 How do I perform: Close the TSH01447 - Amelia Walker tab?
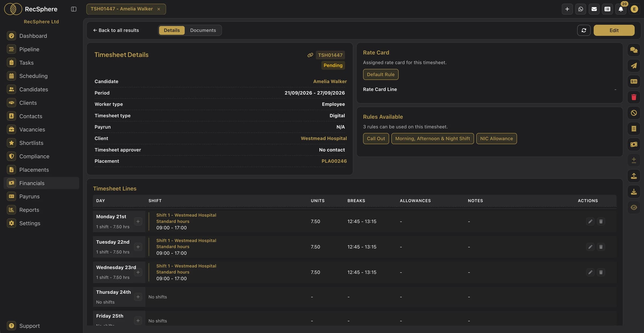coord(159,9)
